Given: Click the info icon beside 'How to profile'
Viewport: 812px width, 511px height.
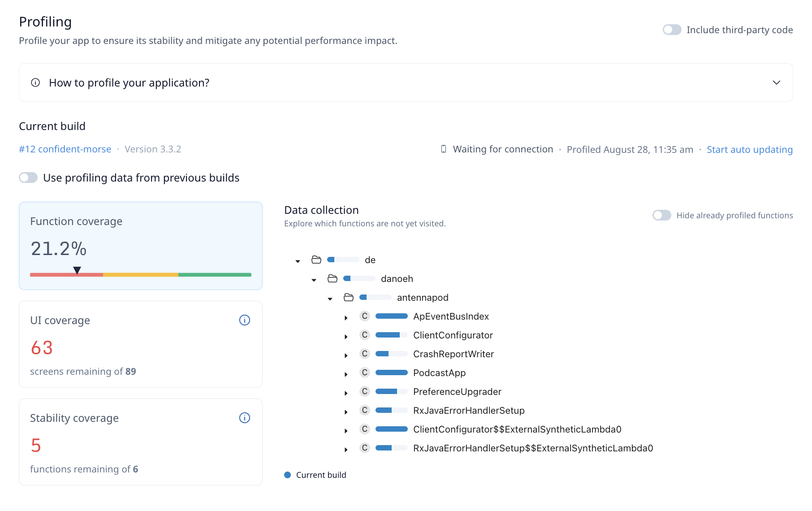Looking at the screenshot, I should (x=35, y=82).
